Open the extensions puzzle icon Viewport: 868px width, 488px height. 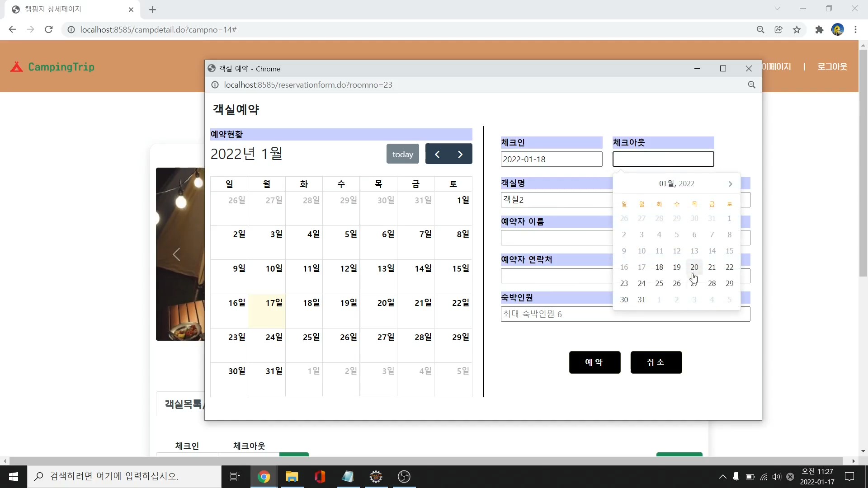pos(819,29)
